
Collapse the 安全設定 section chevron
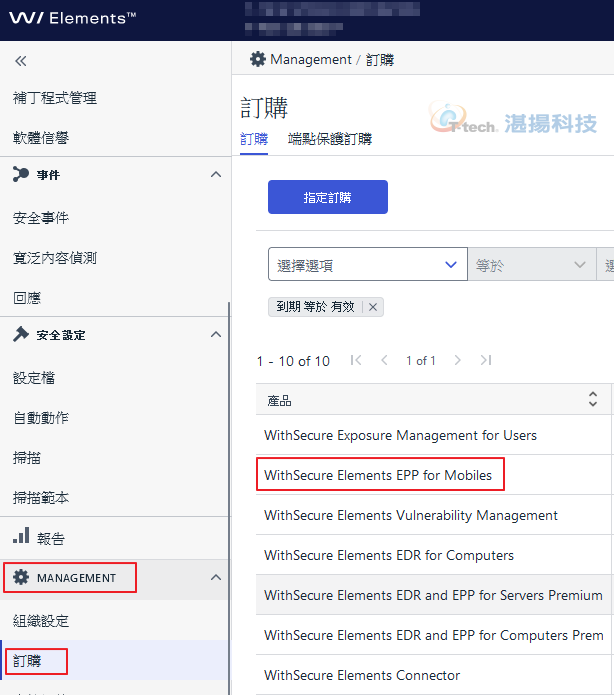(x=216, y=334)
